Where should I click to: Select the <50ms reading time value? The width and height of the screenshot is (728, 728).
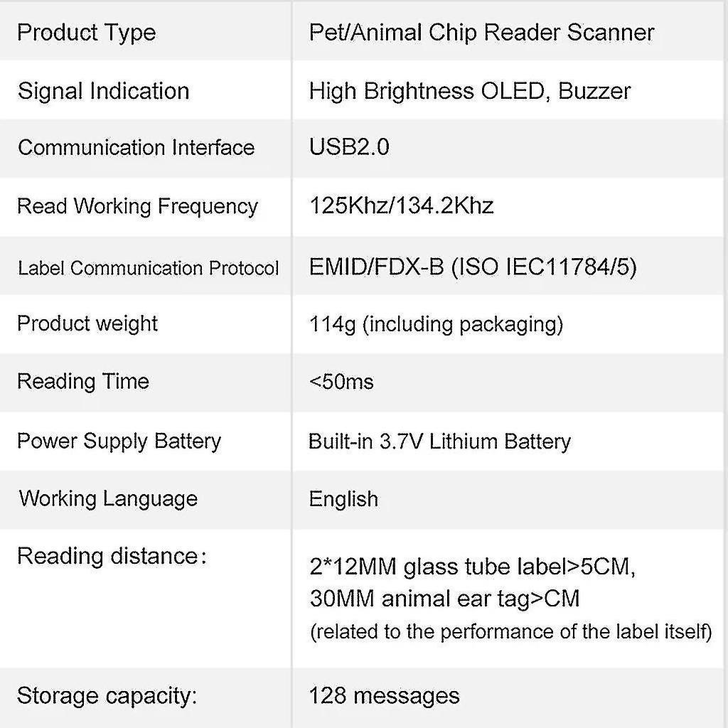[x=341, y=382]
